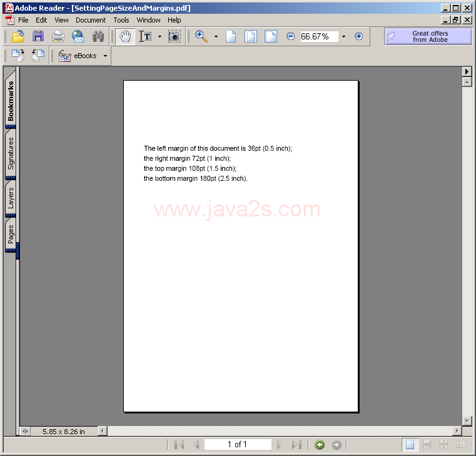
Task: Click the plus Zoom In button
Action: (359, 36)
